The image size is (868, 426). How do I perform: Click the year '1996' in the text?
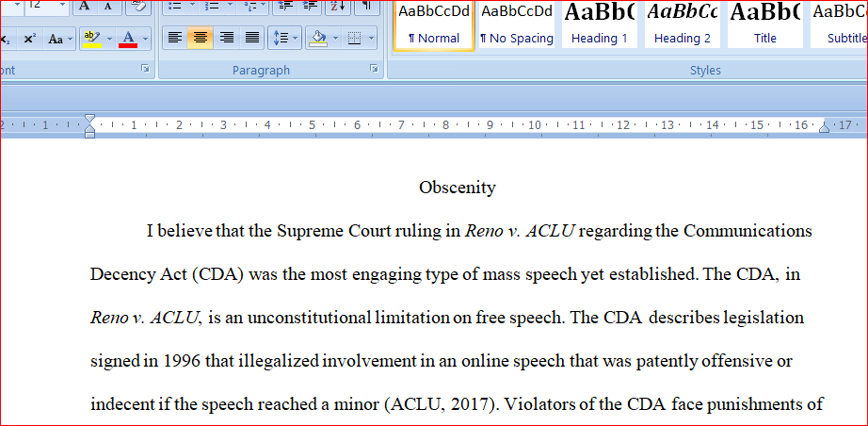pyautogui.click(x=182, y=362)
